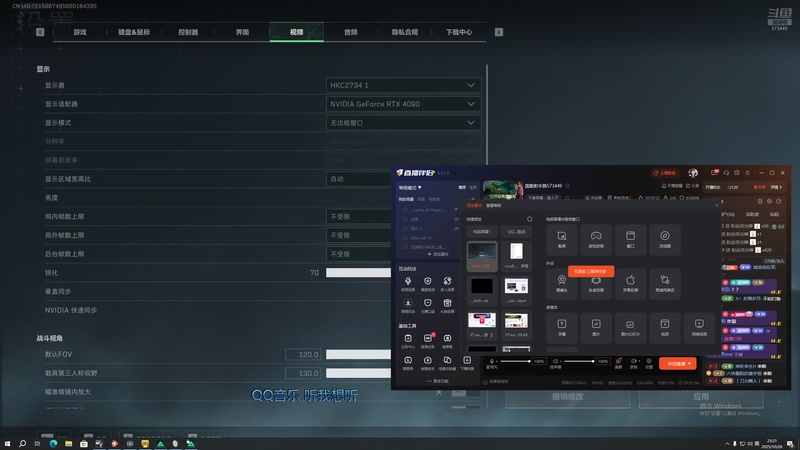This screenshot has width=800, height=450.
Task: Add a 字幕 text subtitle source
Action: 561,328
